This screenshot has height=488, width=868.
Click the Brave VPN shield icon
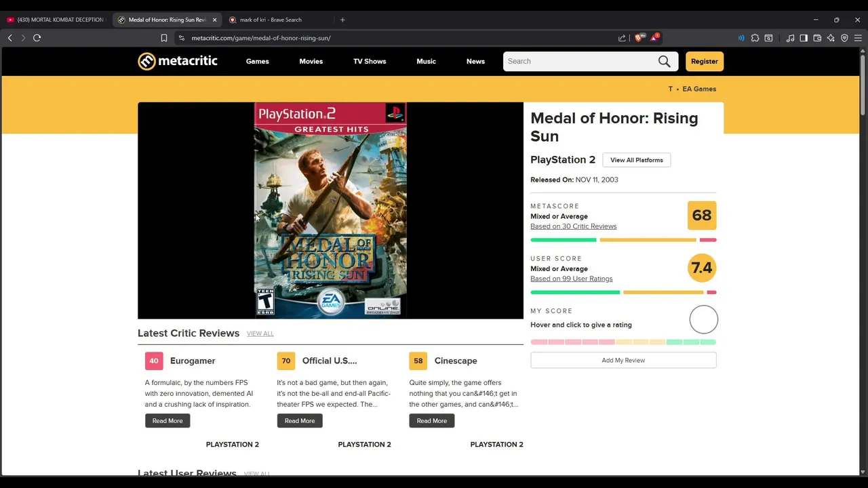tap(844, 38)
